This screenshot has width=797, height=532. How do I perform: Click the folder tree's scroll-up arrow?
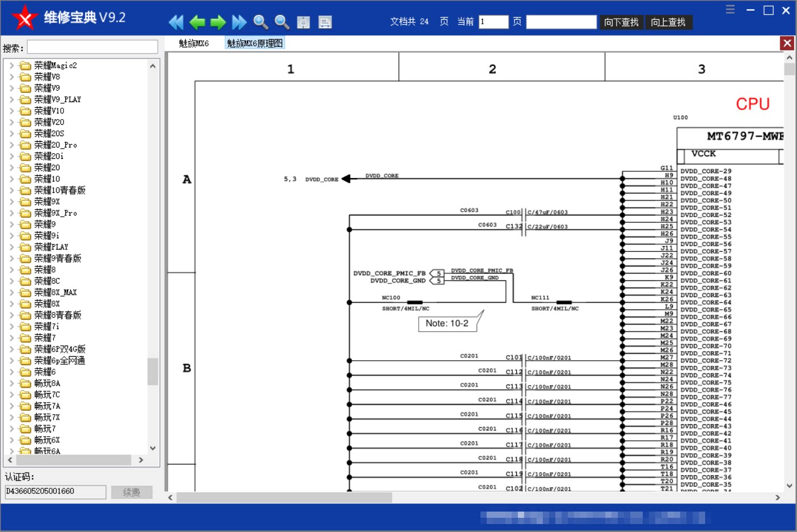tap(153, 66)
